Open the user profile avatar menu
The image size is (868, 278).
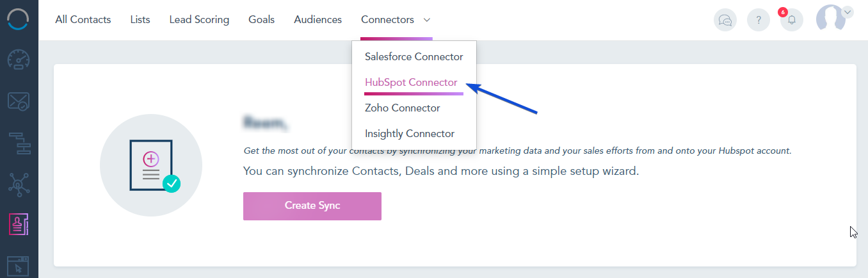pos(831,19)
